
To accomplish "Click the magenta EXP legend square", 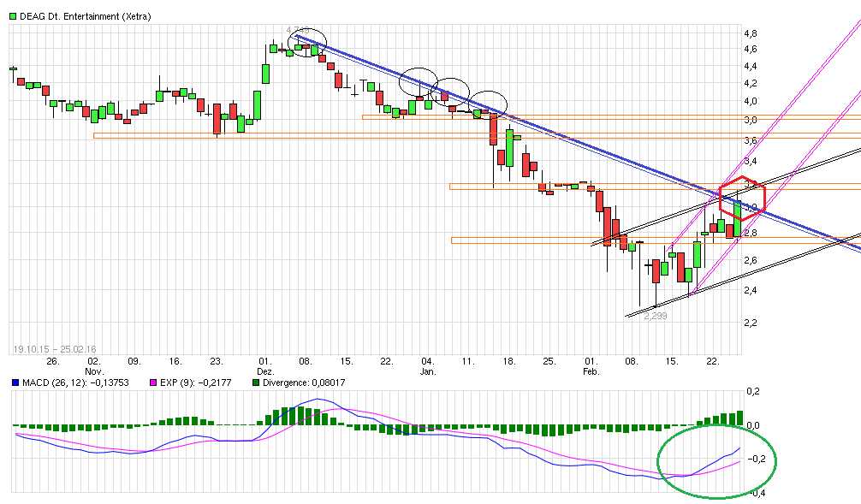I will [153, 382].
